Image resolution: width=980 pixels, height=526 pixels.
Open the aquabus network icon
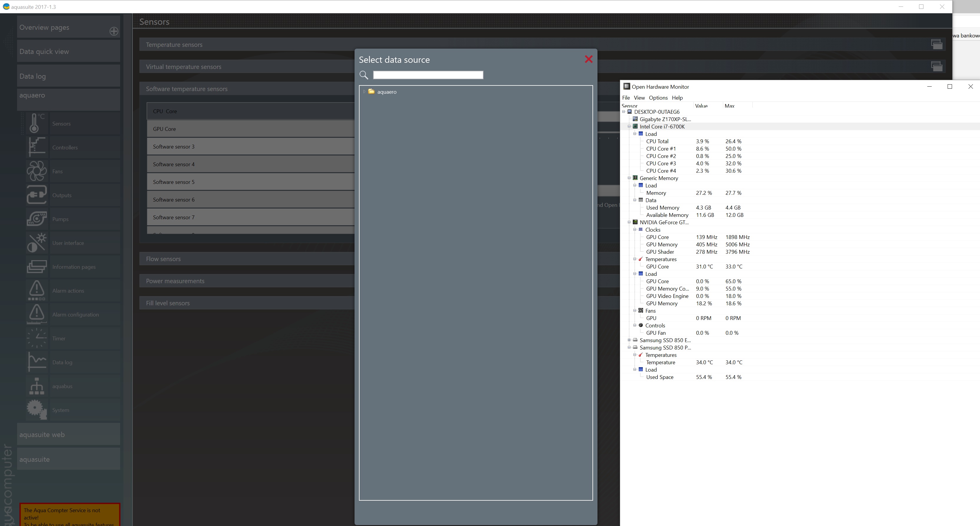click(x=37, y=386)
